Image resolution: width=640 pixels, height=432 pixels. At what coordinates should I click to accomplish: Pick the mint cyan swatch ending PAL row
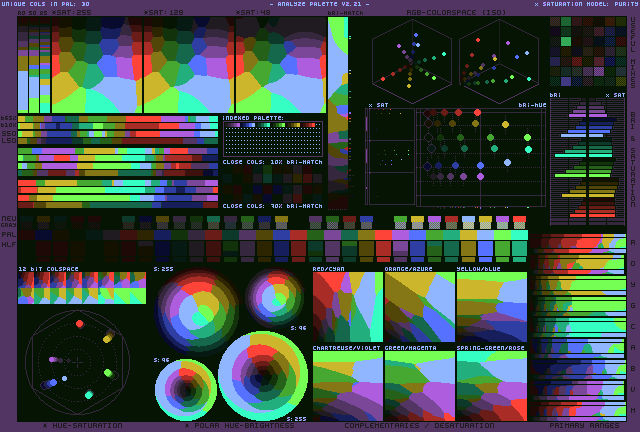(519, 235)
